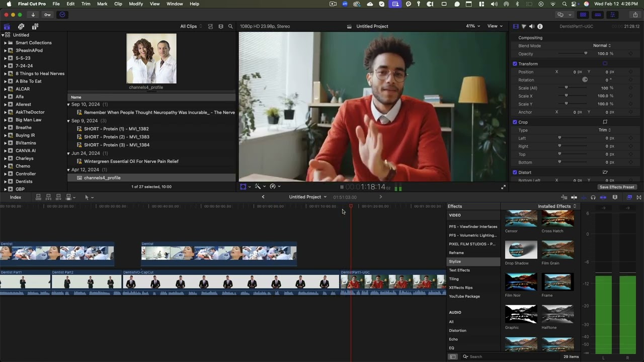The height and width of the screenshot is (362, 644).
Task: Adjust the Opacity slider handle
Action: [x=586, y=53]
